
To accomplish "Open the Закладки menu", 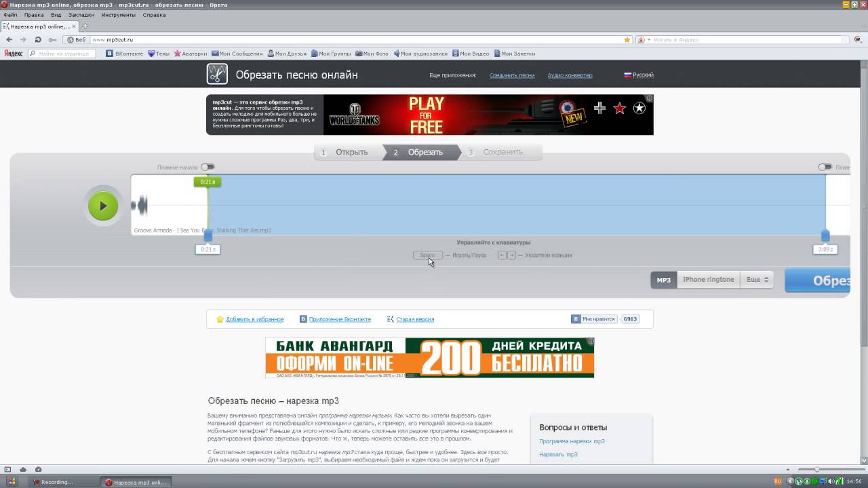I will (x=81, y=14).
